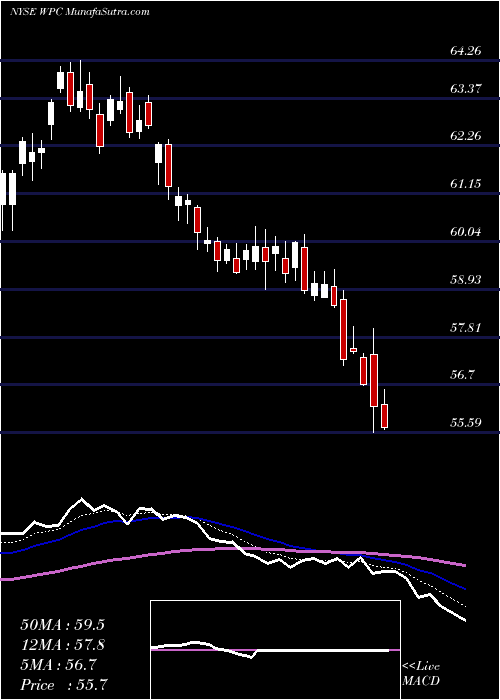Select the 57.81 price level label
The width and height of the screenshot is (500, 700).
tap(466, 328)
